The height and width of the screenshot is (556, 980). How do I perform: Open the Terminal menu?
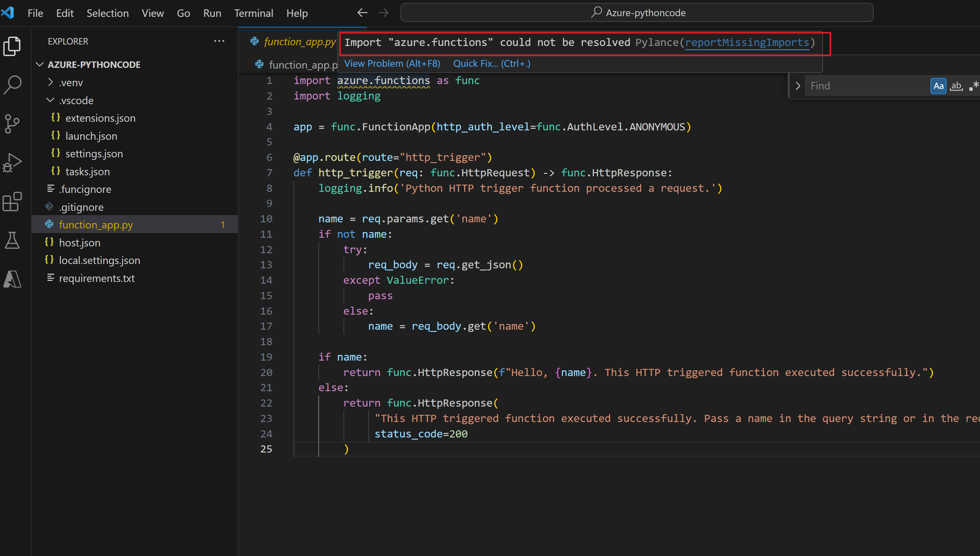click(x=254, y=13)
